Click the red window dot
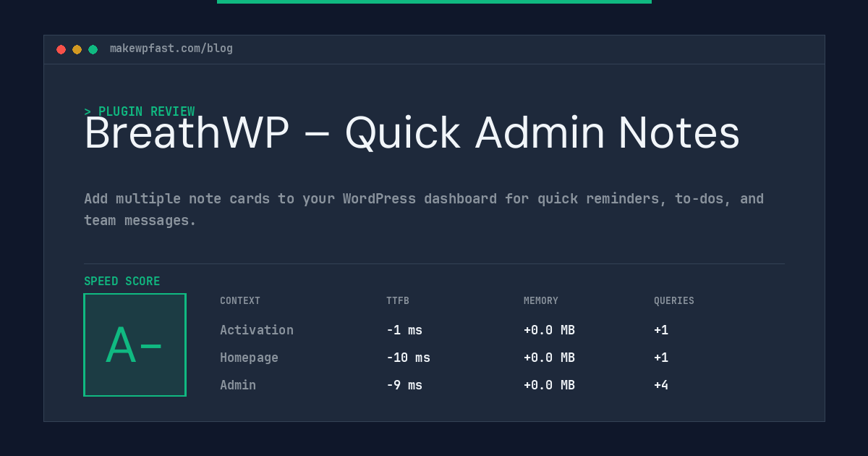 click(61, 49)
